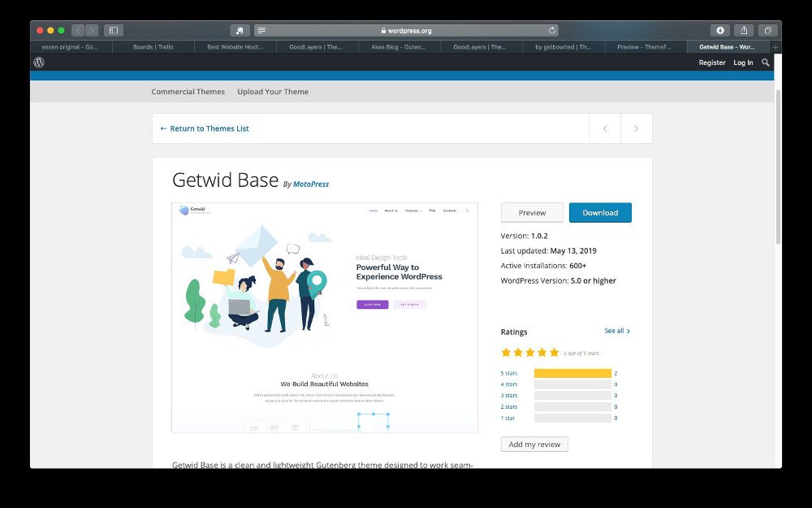Click the Preview button
The width and height of the screenshot is (812, 508).
[532, 212]
